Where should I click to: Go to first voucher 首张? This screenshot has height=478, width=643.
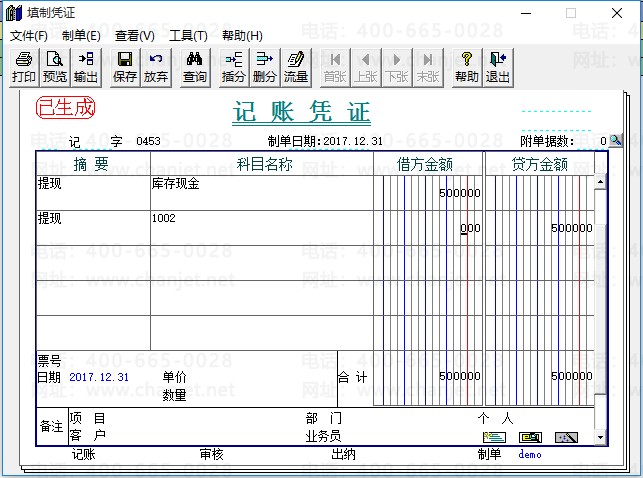(x=335, y=68)
